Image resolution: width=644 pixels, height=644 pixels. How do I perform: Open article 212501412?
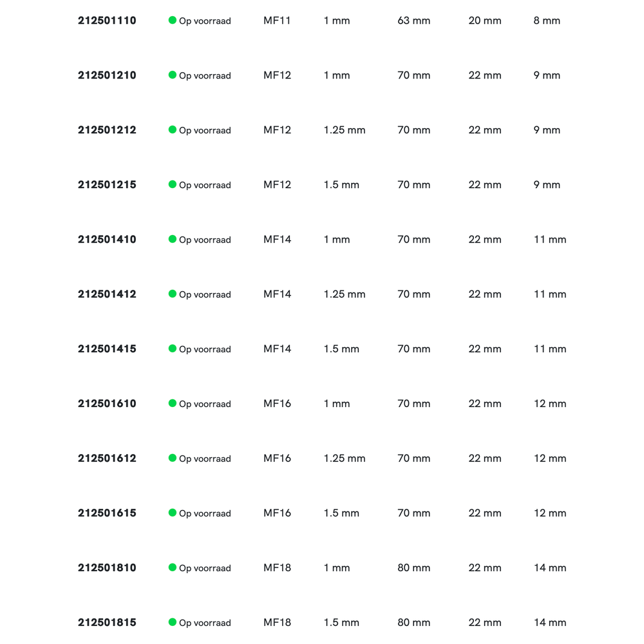pyautogui.click(x=107, y=294)
